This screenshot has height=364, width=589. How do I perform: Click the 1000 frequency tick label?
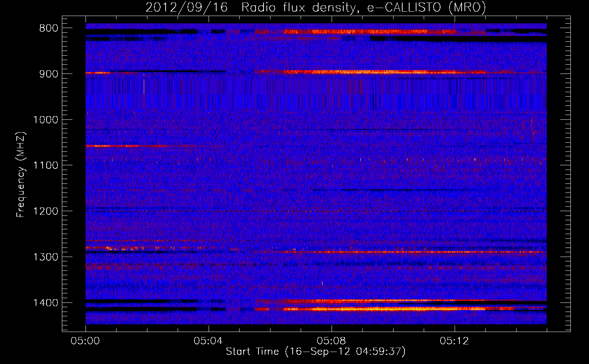(x=46, y=120)
